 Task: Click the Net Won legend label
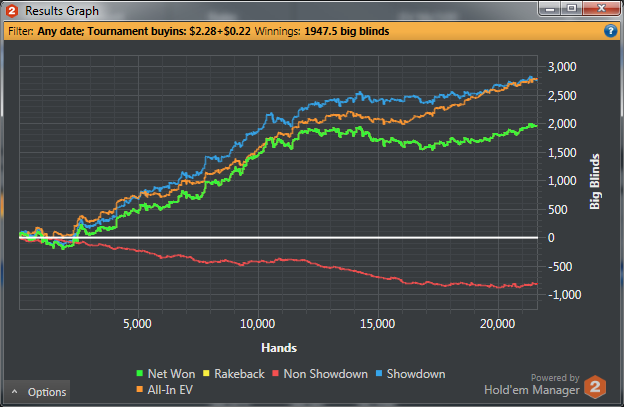(172, 374)
